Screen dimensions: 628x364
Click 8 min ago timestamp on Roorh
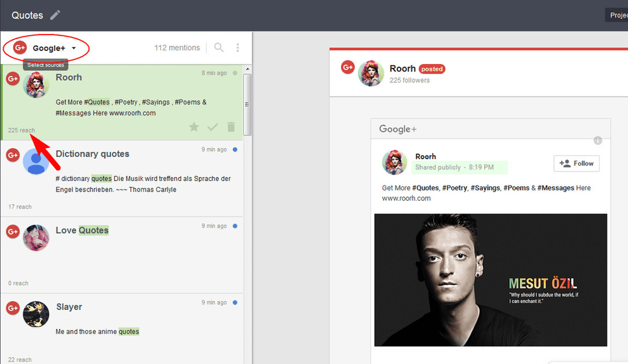click(214, 73)
